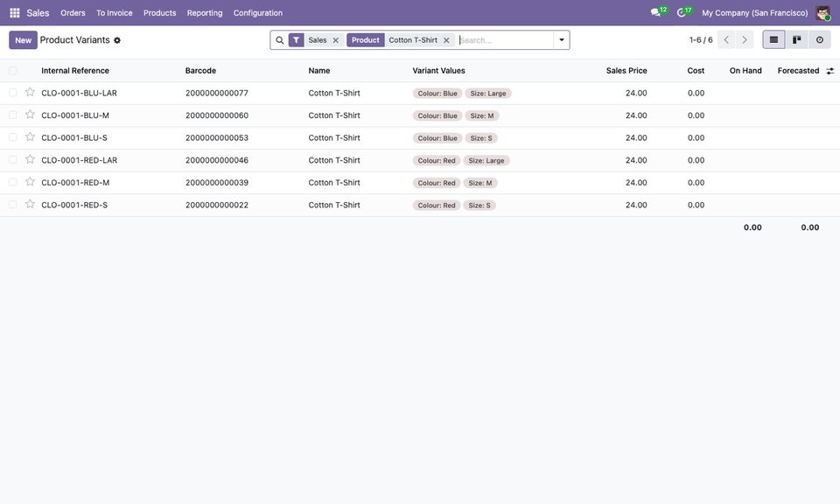Switch to list view
Image resolution: width=840 pixels, height=504 pixels.
(773, 39)
